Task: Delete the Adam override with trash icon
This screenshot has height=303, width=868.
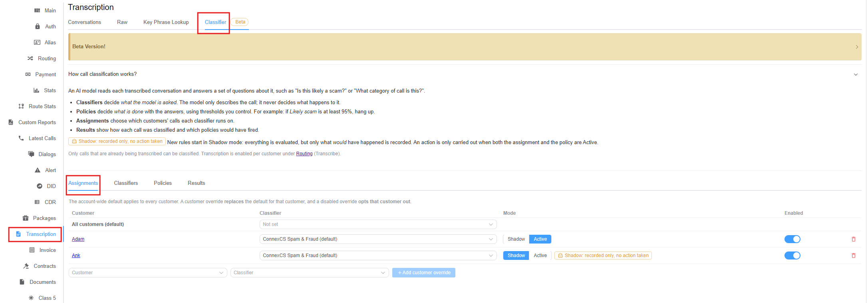Action: click(x=854, y=239)
